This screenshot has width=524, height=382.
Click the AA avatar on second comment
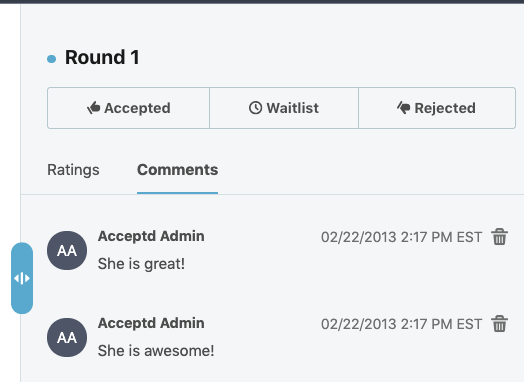[67, 337]
